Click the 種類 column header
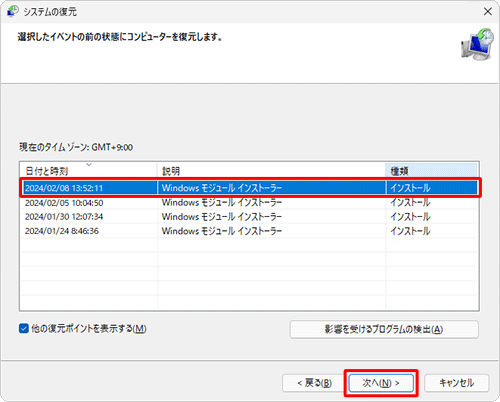 (432, 171)
